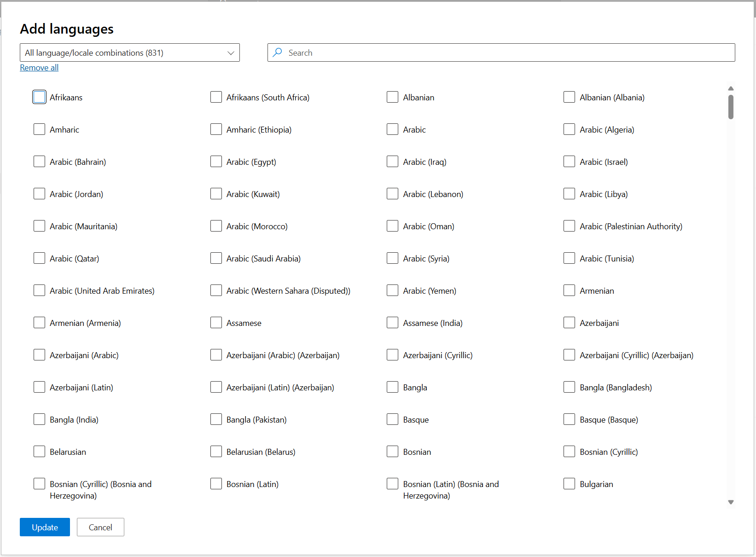The image size is (756, 557).
Task: Enable the Albanian (Albania) language option
Action: 569,97
